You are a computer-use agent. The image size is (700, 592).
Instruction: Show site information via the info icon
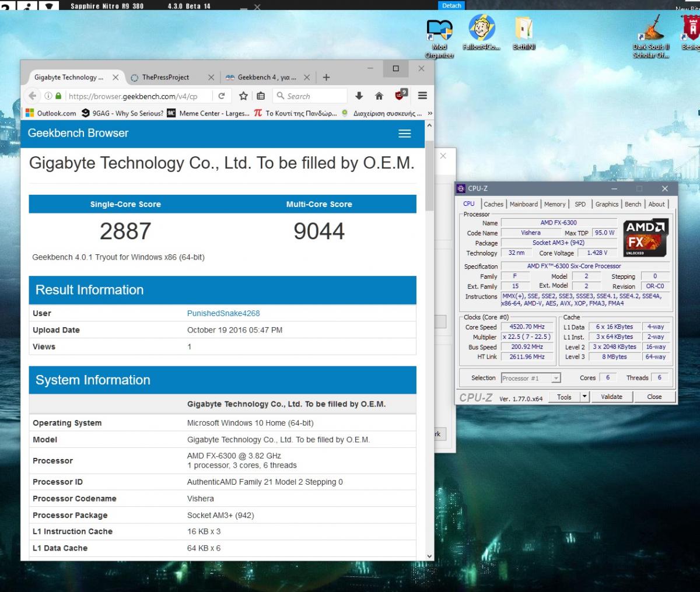48,96
